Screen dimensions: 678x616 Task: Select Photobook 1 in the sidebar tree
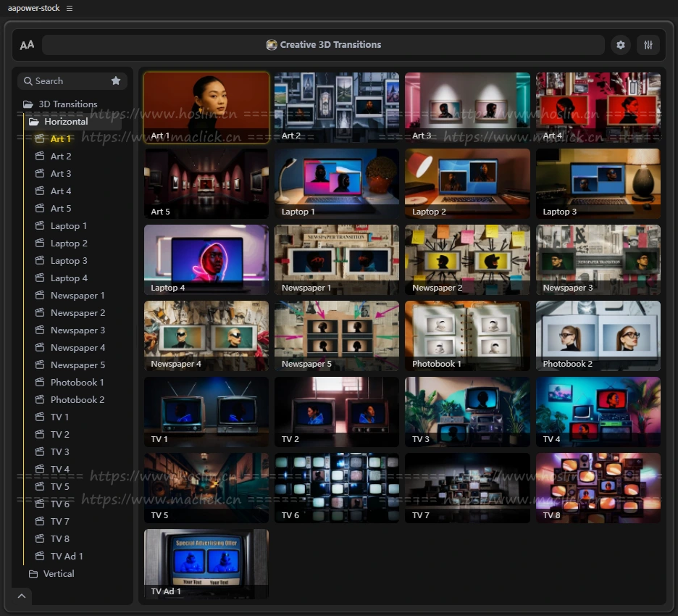click(77, 383)
